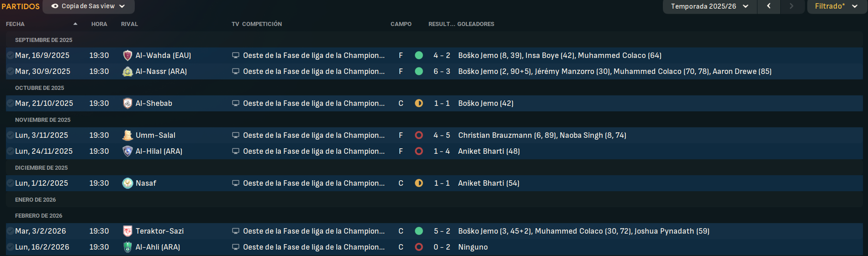This screenshot has width=868, height=256.
Task: Open the Al-Hilal (ARA) rival name link
Action: pos(159,151)
